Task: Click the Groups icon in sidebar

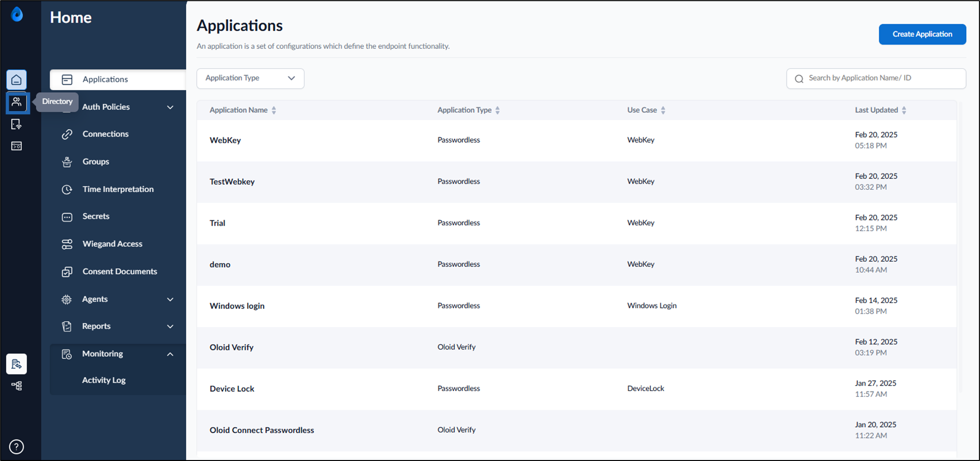Action: 67,162
